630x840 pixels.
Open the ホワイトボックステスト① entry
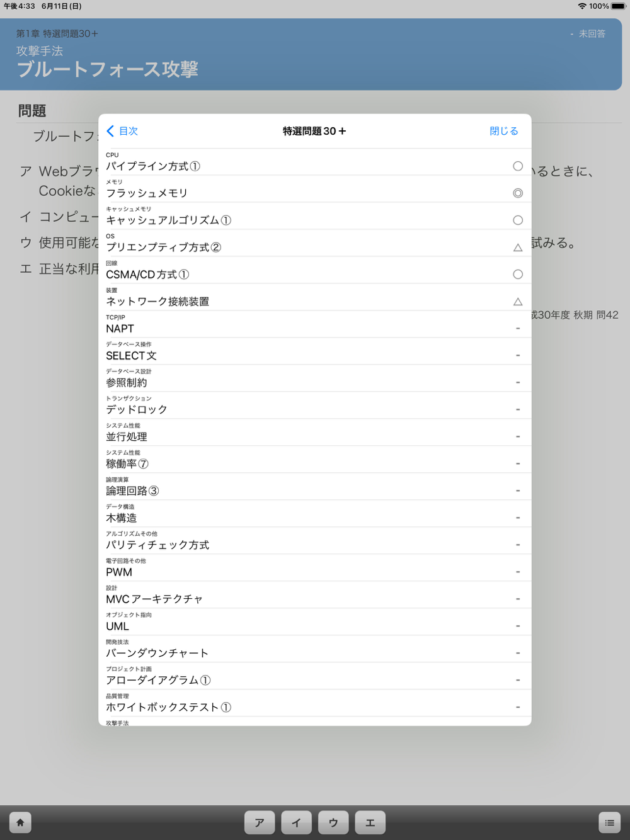point(315,703)
